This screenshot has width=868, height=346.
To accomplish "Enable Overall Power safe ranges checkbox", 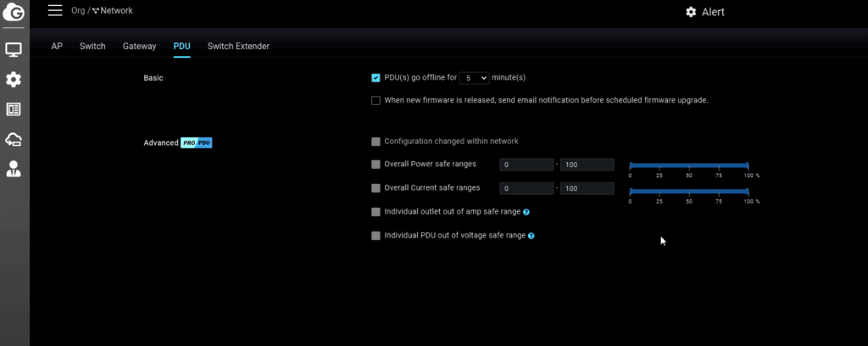I will 376,165.
